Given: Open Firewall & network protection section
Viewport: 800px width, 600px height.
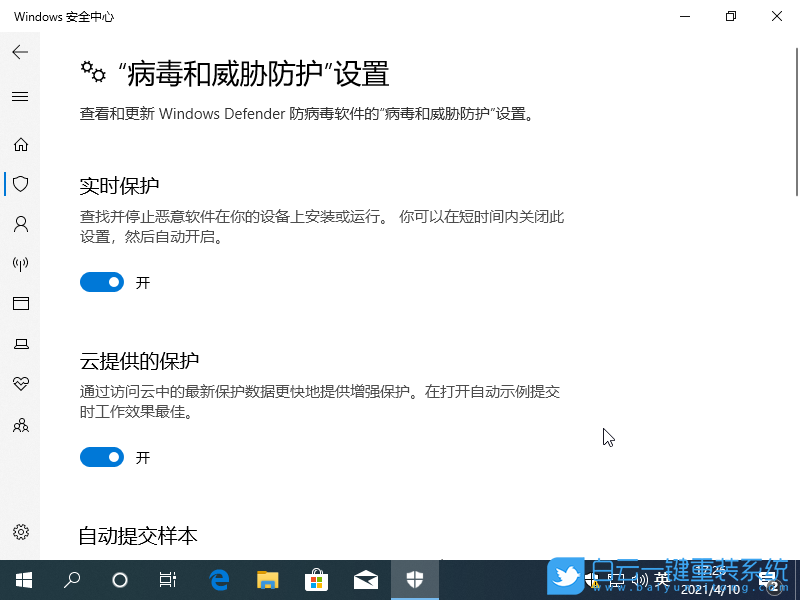Looking at the screenshot, I should pyautogui.click(x=20, y=264).
